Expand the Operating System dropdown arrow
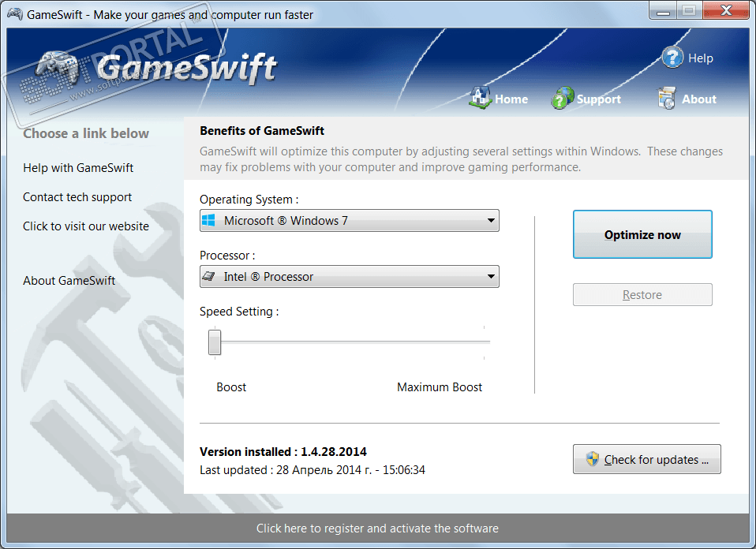 coord(491,220)
